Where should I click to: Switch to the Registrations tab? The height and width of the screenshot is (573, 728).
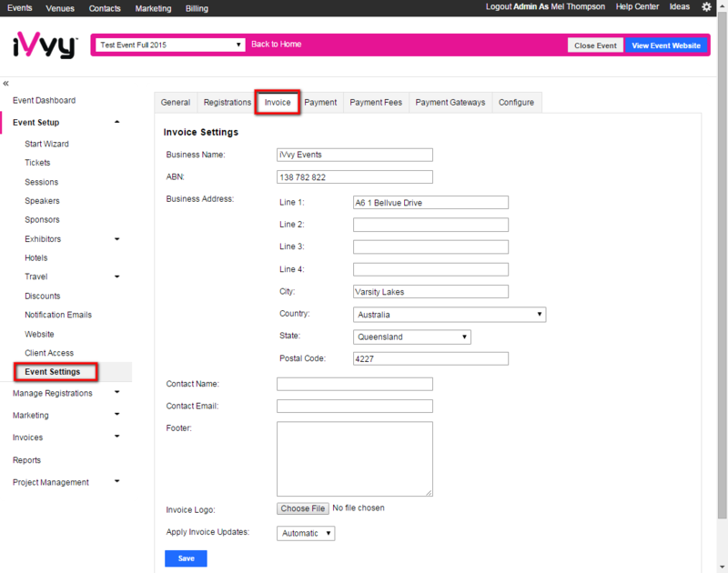point(227,103)
